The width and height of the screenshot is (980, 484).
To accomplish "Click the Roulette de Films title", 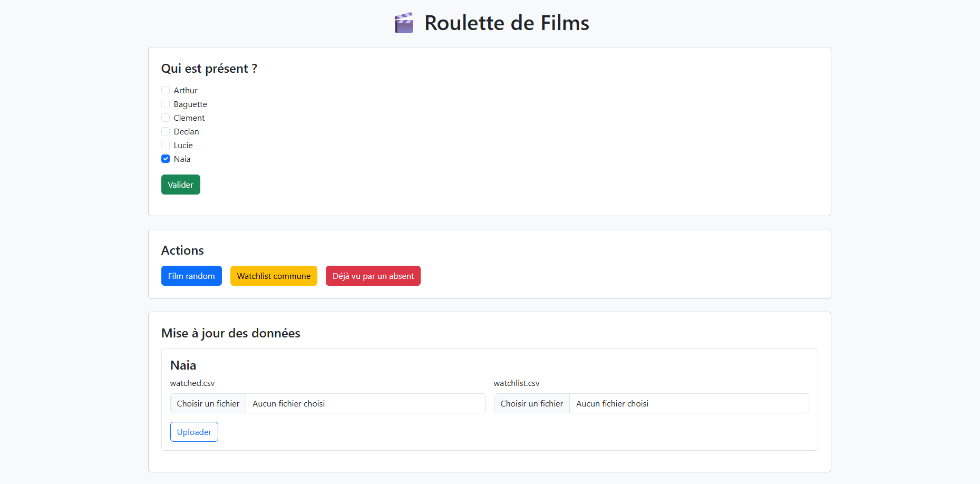I will coord(506,23).
